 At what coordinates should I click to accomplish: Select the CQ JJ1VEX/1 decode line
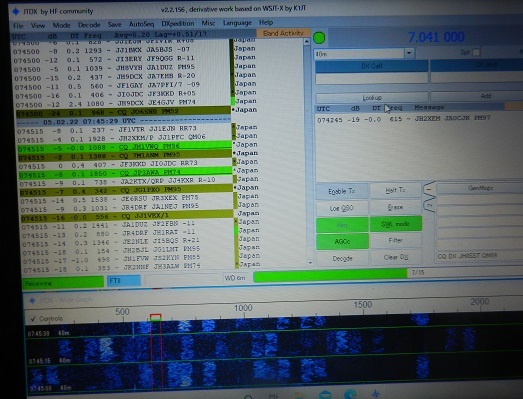(127, 216)
